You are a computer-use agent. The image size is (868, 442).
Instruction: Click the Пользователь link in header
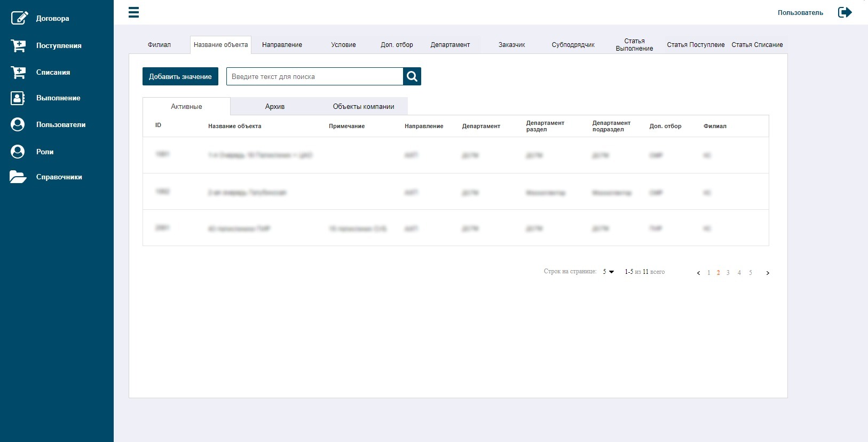click(800, 13)
